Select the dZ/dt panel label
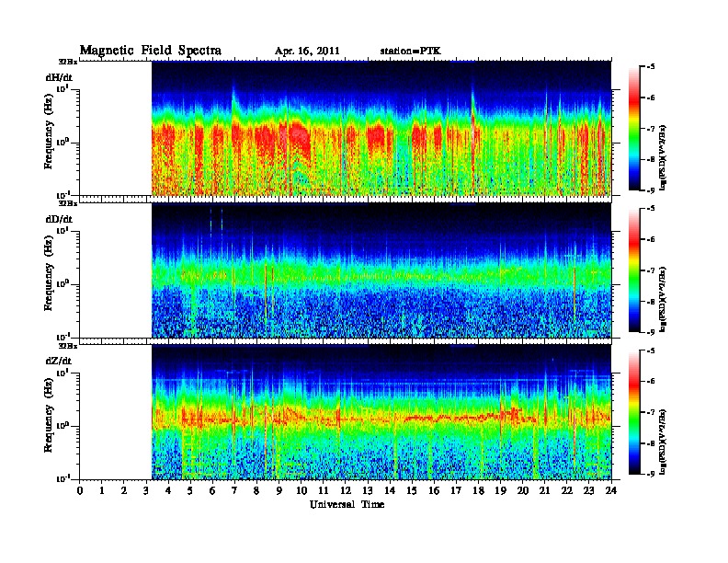 pos(59,361)
